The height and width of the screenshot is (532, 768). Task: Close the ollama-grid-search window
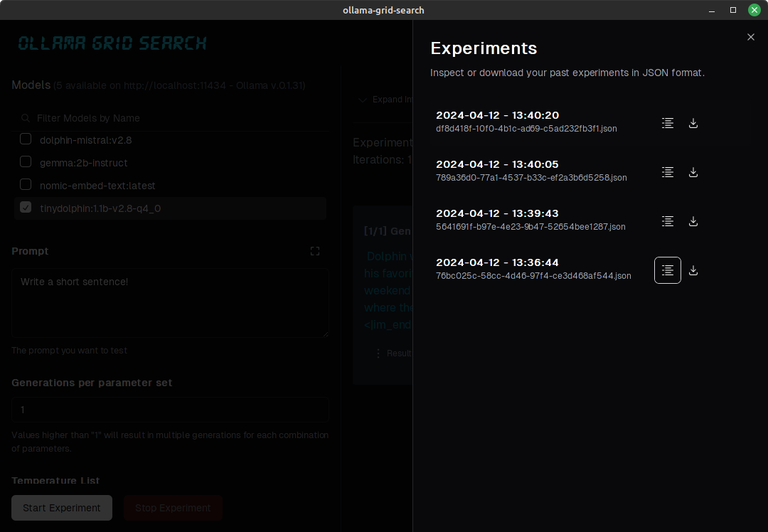click(x=754, y=10)
